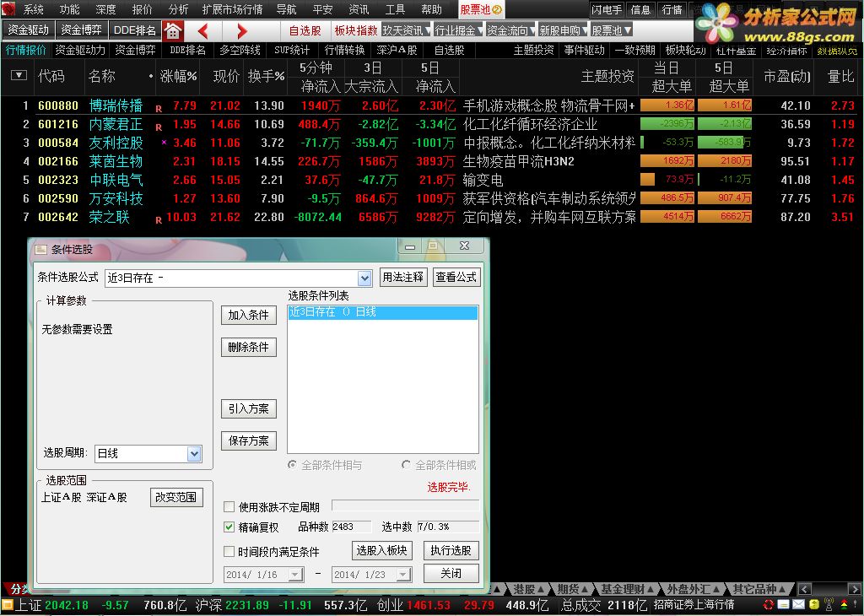Click the 选中数 field showing 7/0.3%
The height and width of the screenshot is (616, 864).
pyautogui.click(x=448, y=527)
